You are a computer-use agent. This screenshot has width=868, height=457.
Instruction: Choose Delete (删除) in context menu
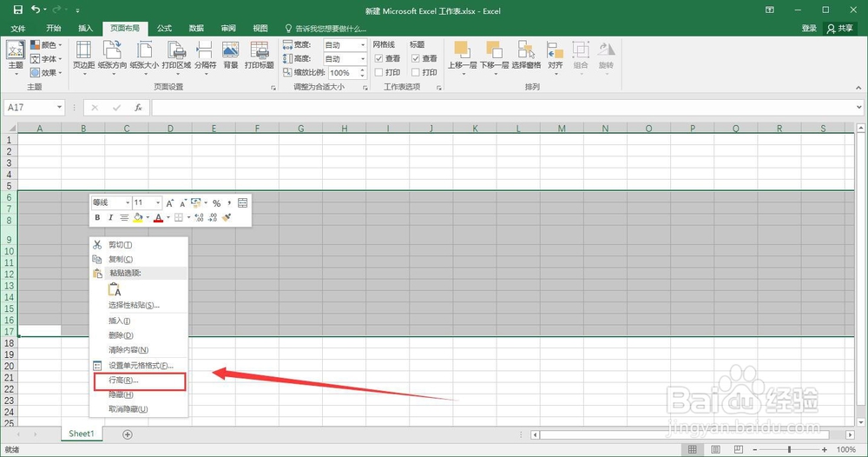tap(140, 335)
